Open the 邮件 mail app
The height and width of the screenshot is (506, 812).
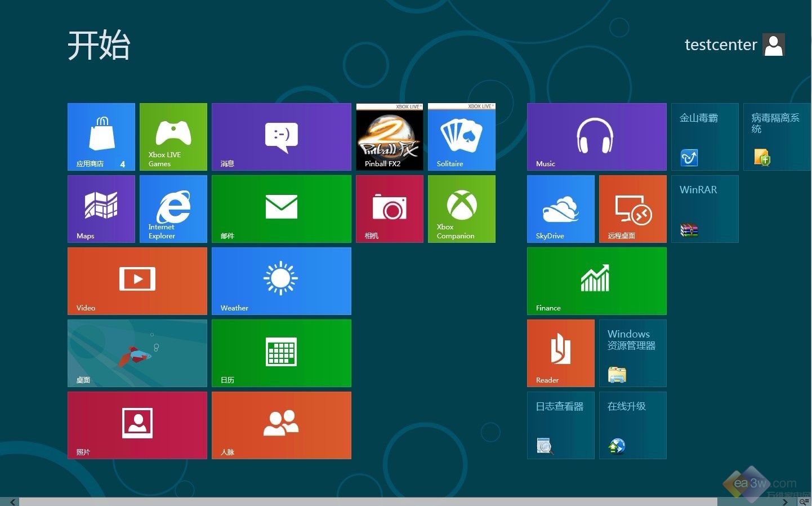coord(281,208)
